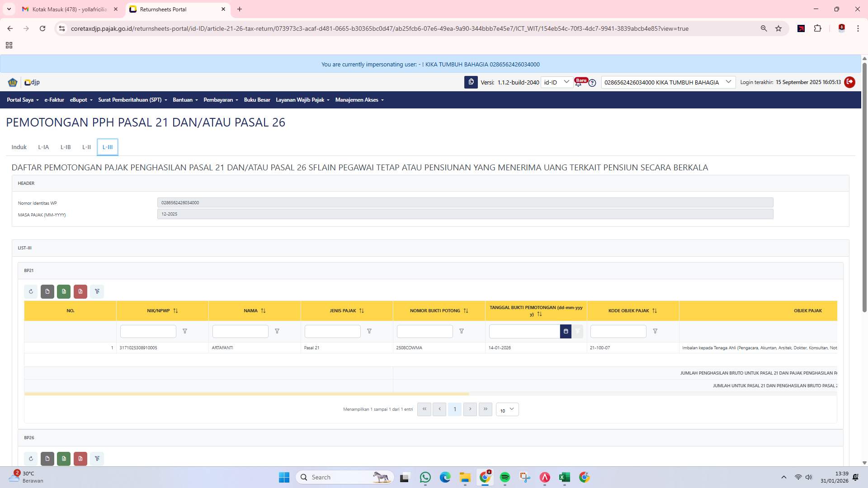Open the calendar picker in the date filter

point(566,331)
